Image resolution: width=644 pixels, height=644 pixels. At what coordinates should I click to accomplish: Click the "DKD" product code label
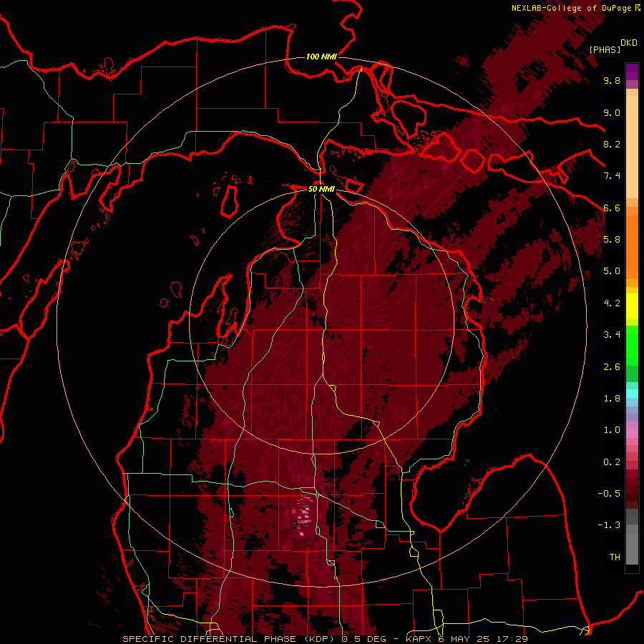tap(629, 43)
